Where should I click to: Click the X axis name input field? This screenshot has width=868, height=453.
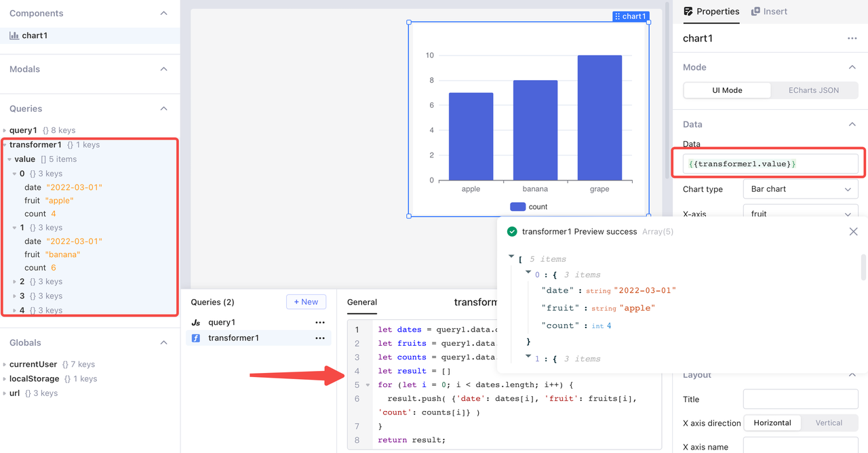800,446
